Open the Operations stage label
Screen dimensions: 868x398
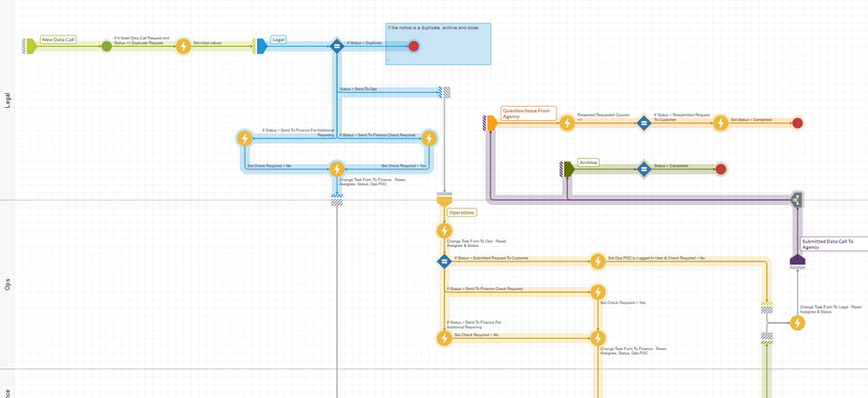462,212
